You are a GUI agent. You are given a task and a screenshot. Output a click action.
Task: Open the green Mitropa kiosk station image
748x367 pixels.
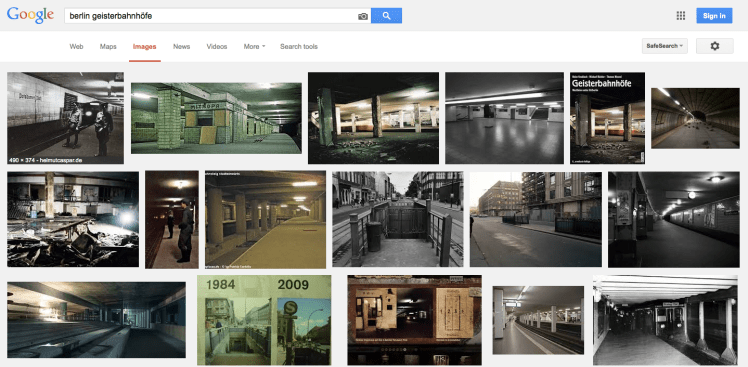tap(216, 118)
